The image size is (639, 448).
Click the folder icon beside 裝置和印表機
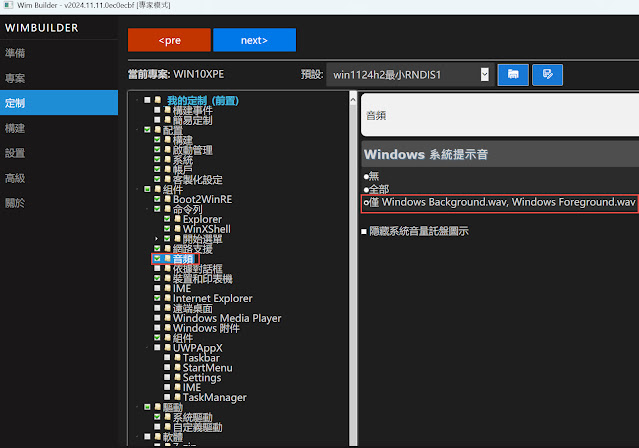[x=167, y=278]
